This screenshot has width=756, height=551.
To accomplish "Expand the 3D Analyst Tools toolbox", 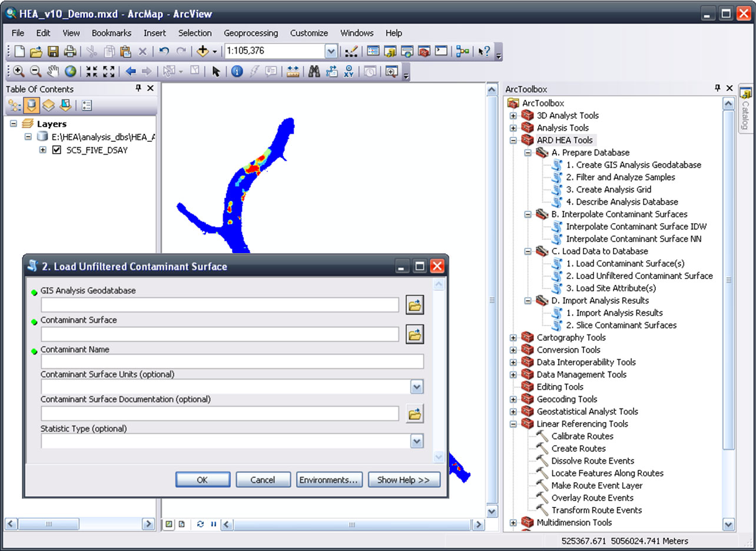I will pyautogui.click(x=513, y=115).
